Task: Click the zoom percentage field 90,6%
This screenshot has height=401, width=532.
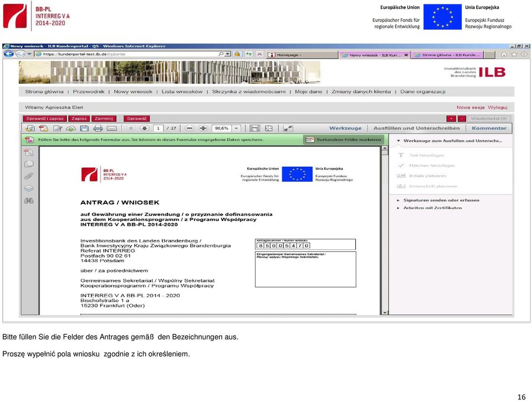Action: click(222, 128)
